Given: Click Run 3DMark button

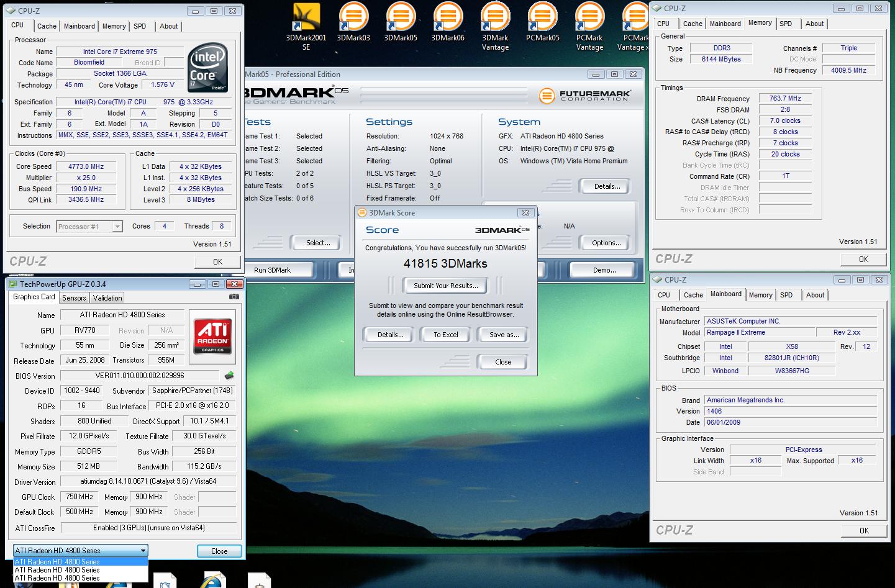Looking at the screenshot, I should (272, 270).
